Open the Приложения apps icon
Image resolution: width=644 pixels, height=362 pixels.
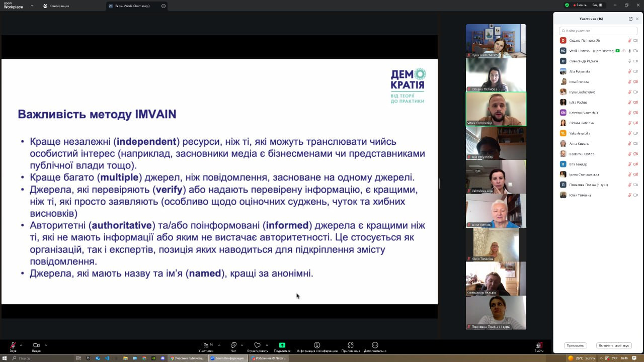351,346
